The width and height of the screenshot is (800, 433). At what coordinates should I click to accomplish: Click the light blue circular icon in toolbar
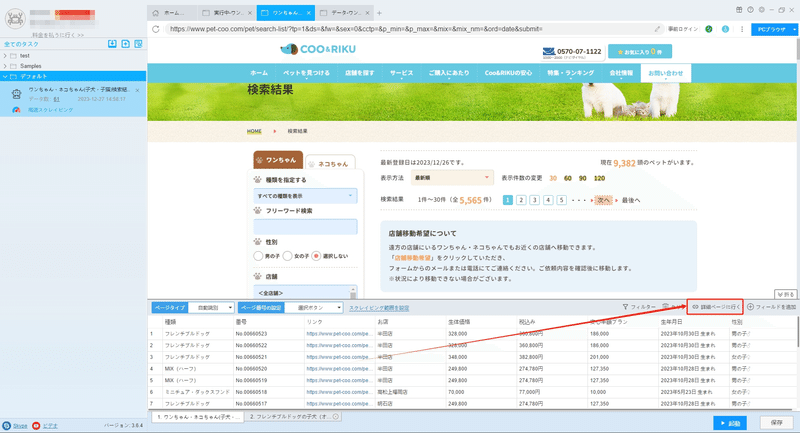[x=725, y=29]
